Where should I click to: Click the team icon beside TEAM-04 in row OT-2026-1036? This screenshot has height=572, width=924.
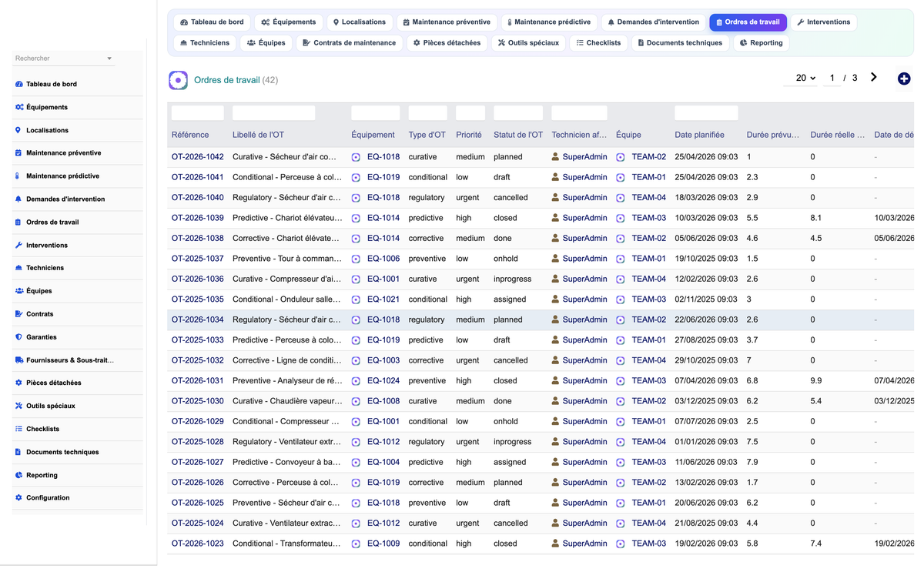pos(621,279)
